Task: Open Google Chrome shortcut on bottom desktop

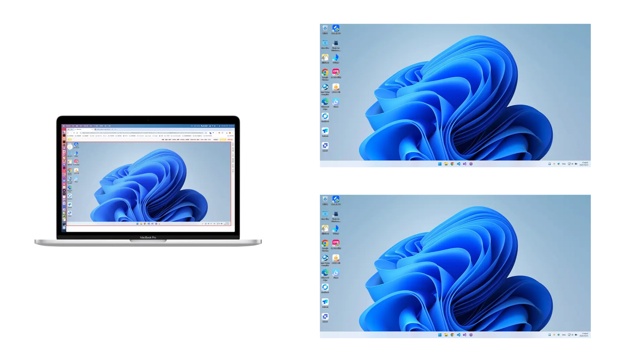Action: [325, 243]
